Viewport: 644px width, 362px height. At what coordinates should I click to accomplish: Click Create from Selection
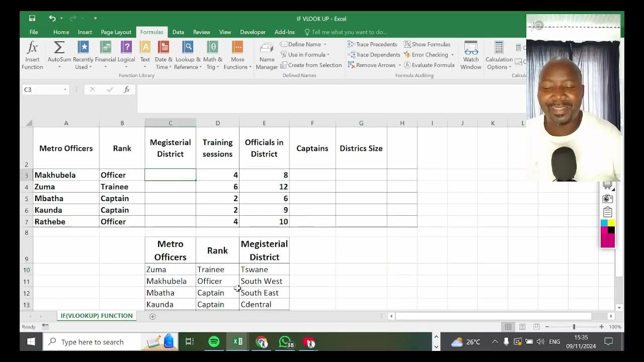click(311, 65)
